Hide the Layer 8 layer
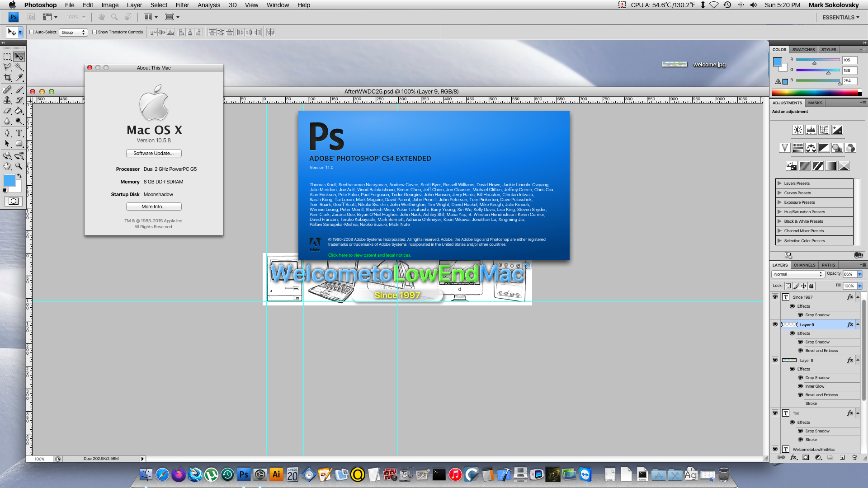This screenshot has height=488, width=868. click(775, 360)
